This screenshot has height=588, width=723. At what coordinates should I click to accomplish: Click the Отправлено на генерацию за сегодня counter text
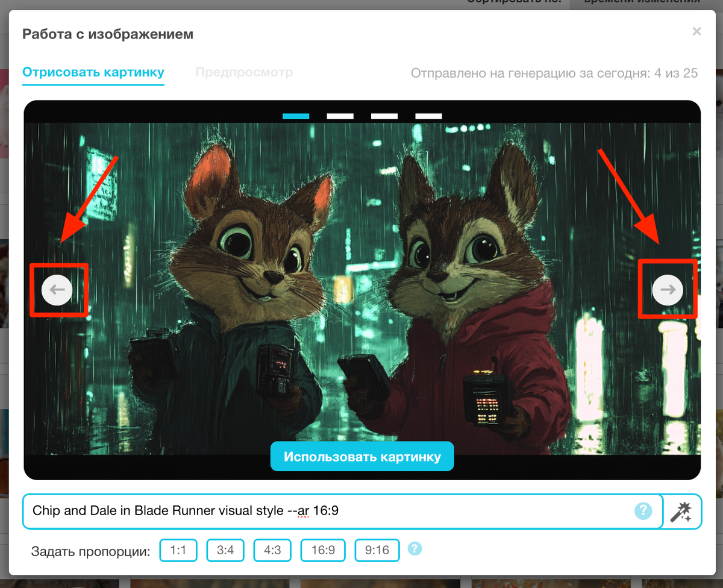point(554,73)
